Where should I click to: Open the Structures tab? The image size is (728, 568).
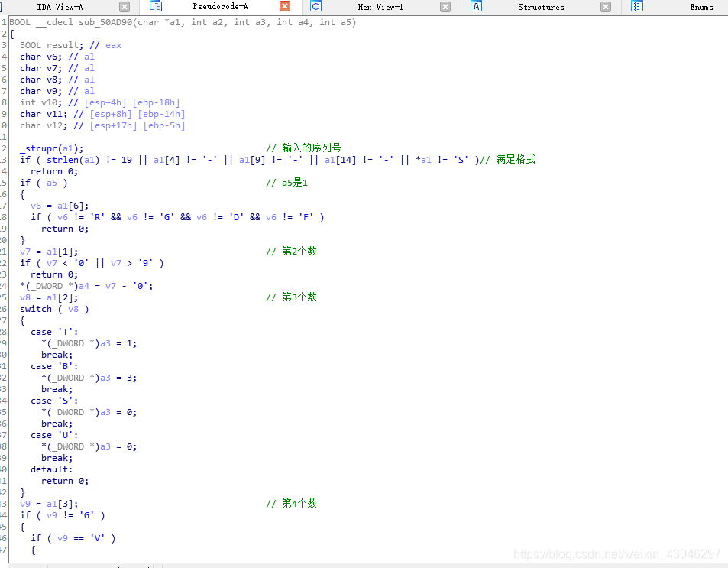tap(541, 7)
